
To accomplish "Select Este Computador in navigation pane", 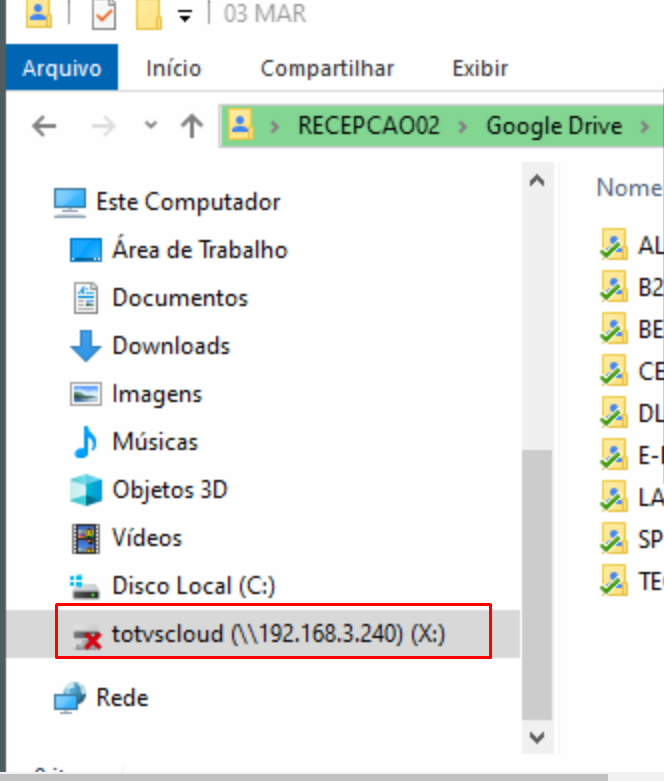I will (188, 202).
